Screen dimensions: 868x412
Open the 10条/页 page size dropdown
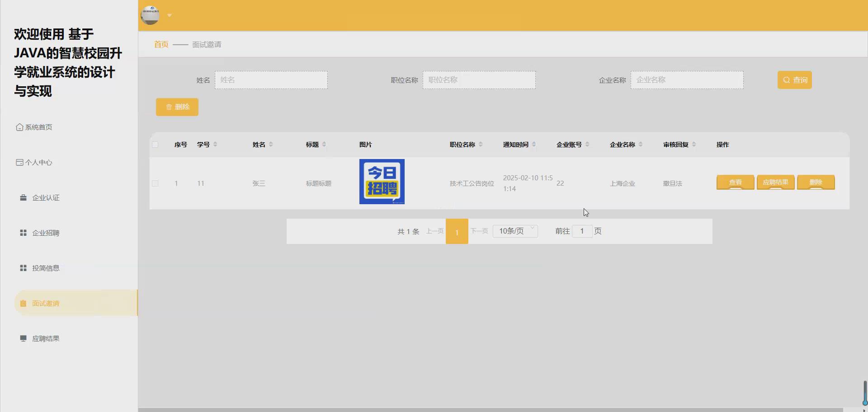point(515,231)
